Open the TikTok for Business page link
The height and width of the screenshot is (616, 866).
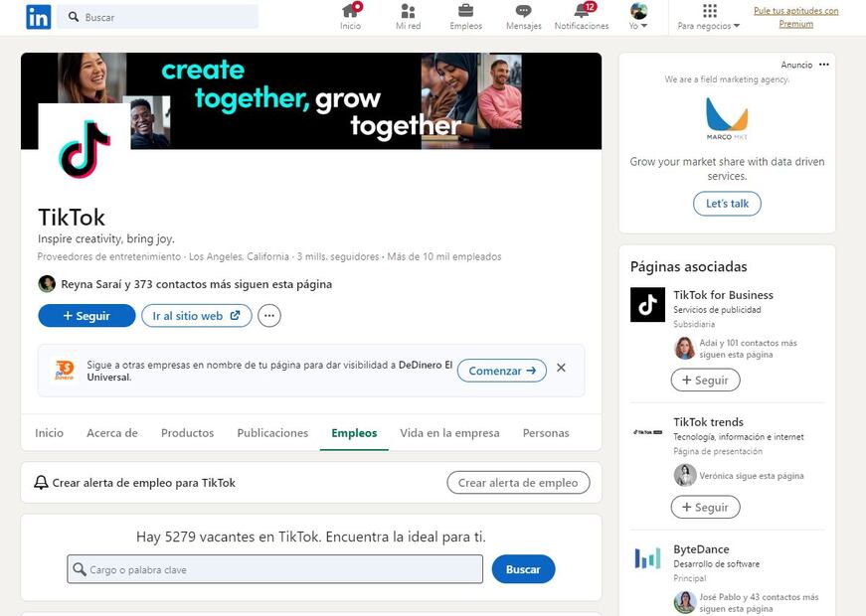click(723, 295)
